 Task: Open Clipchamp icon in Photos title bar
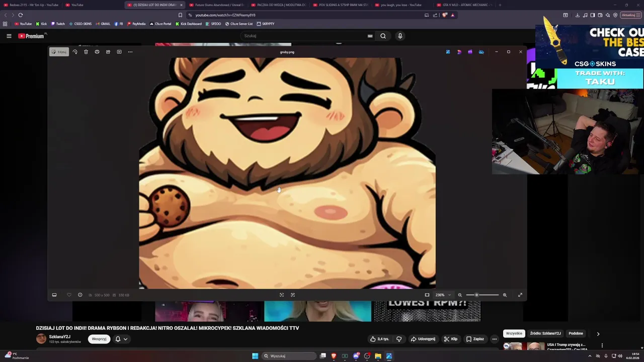point(470,52)
